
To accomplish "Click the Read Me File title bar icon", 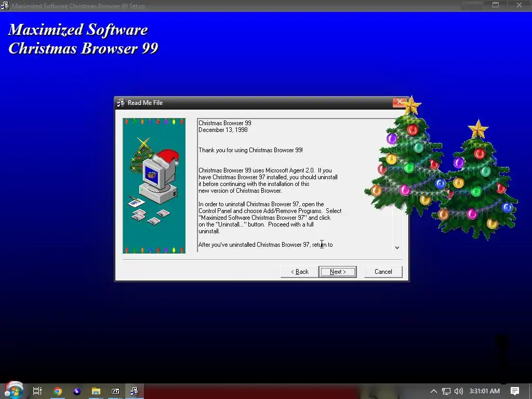I will point(121,103).
